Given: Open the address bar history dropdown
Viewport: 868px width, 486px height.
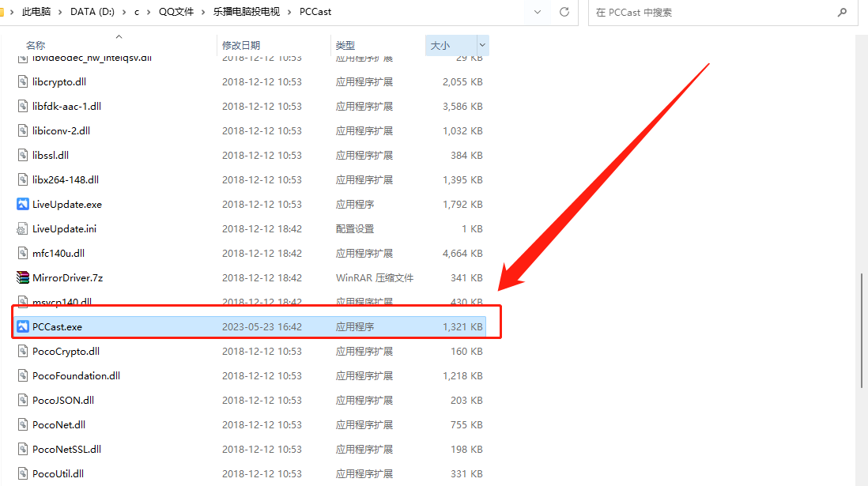Looking at the screenshot, I should click(x=538, y=12).
